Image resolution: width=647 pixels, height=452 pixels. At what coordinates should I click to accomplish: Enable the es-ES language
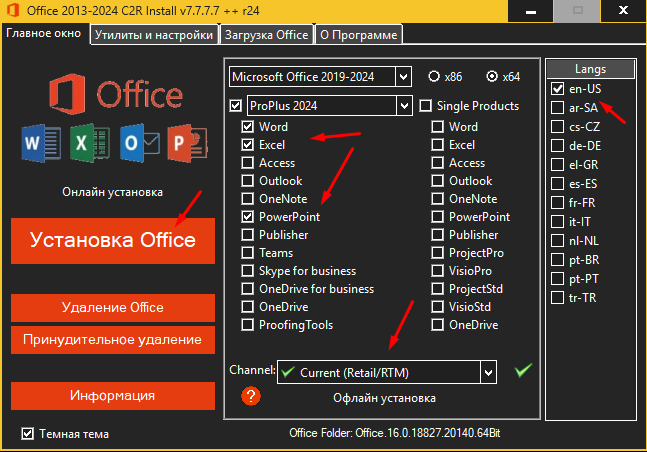pyautogui.click(x=557, y=183)
